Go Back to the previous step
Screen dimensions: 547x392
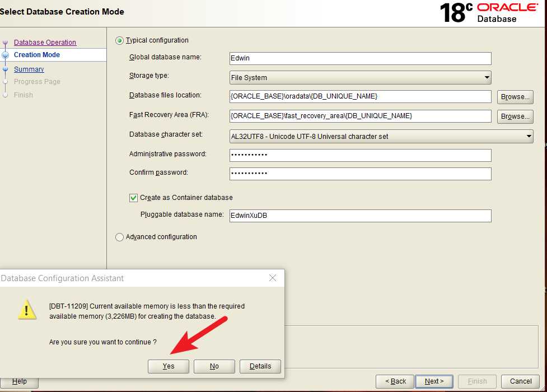pos(395,381)
